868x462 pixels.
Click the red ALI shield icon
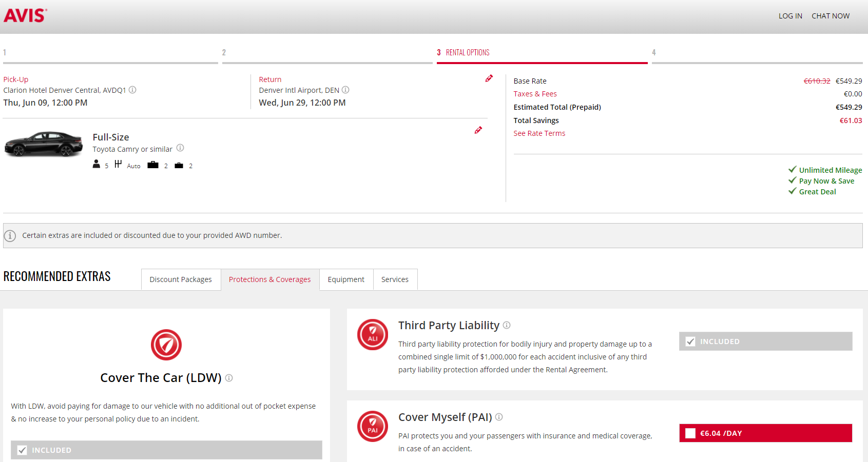point(373,335)
